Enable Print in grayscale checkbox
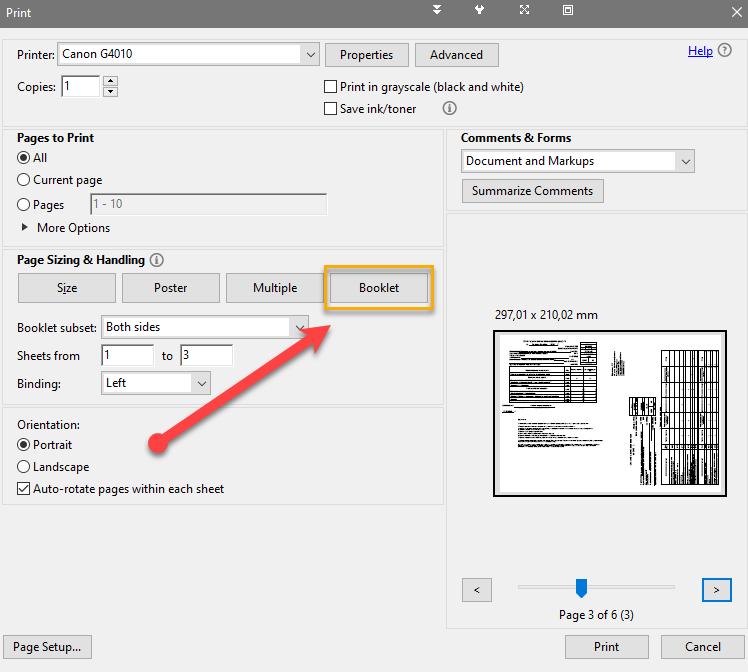 [x=330, y=87]
